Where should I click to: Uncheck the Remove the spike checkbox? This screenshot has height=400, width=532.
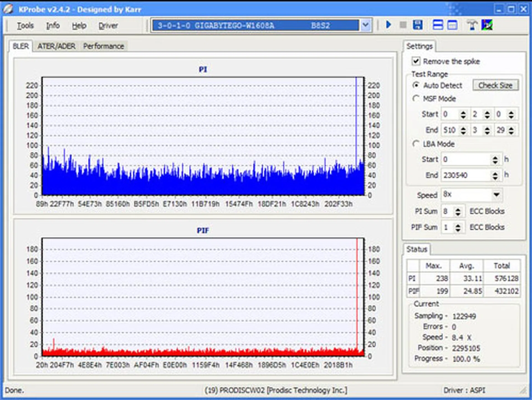pyautogui.click(x=416, y=61)
